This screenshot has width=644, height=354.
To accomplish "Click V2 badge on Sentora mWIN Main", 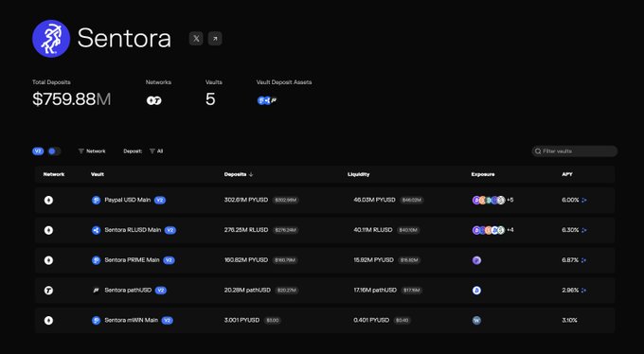I will tap(168, 320).
